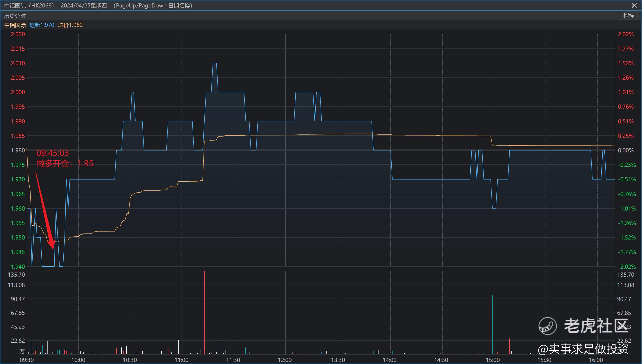Click the 2.000 price axis label
This screenshot has height=364, width=642.
18,92
